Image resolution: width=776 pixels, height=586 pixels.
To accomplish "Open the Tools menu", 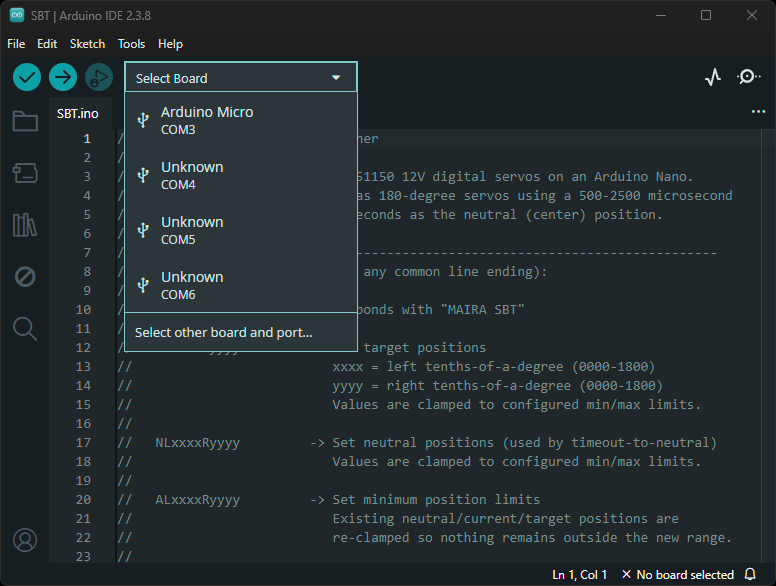I will (131, 44).
